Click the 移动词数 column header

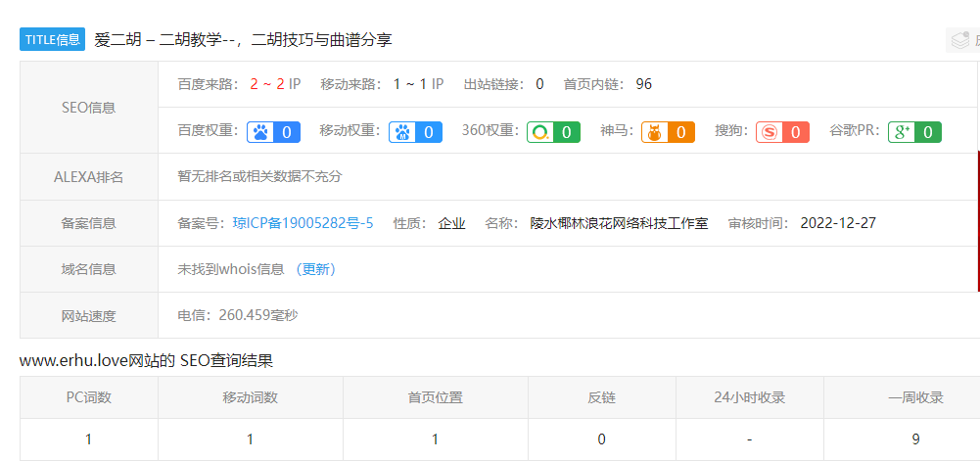coord(250,397)
